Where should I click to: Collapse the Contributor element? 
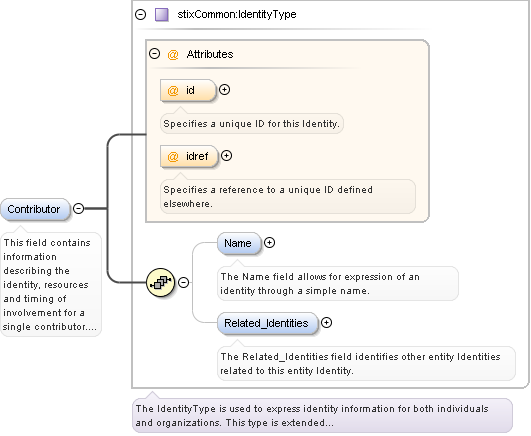click(x=79, y=208)
